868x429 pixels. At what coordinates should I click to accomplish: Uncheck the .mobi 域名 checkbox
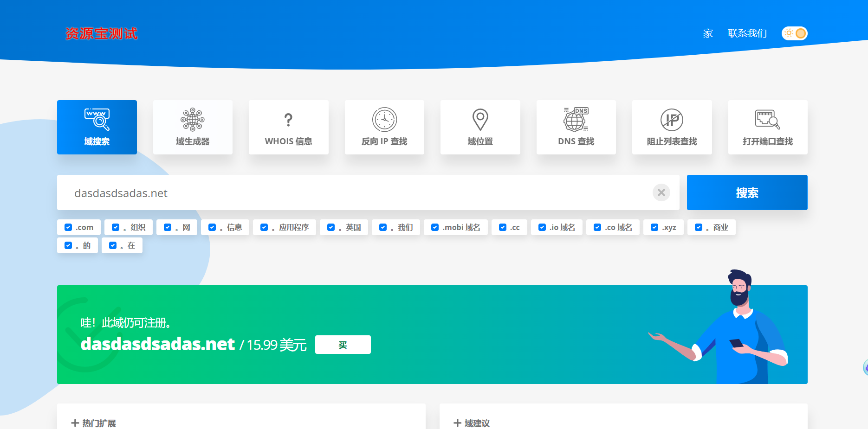coord(435,227)
